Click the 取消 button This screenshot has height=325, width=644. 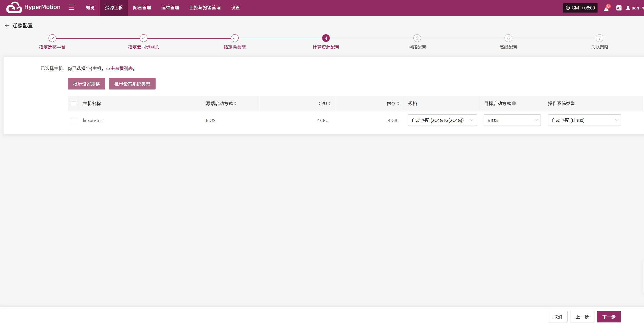[x=558, y=317]
